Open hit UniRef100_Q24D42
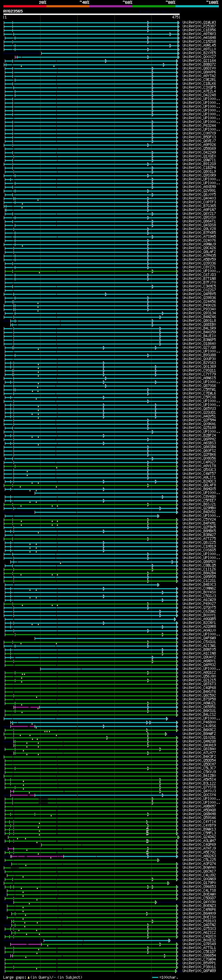Viewport: 222px width, 980px height. [199, 837]
